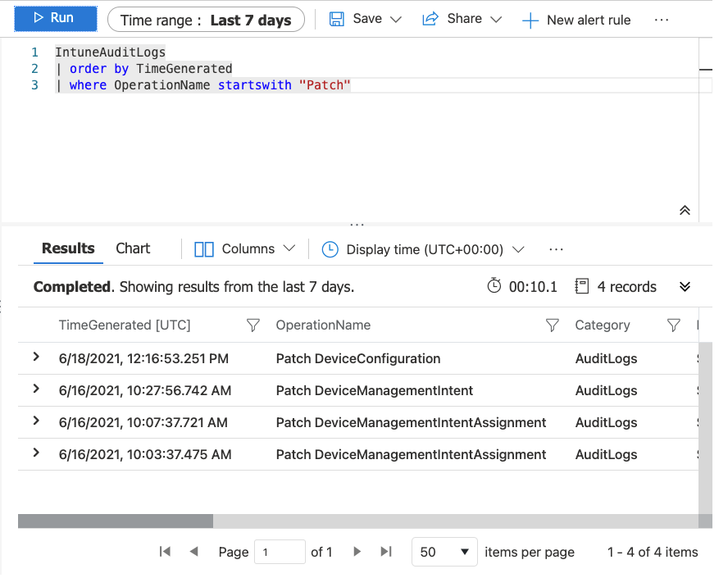Click the vertical results scrollbar
This screenshot has width=728, height=578.
pos(705,428)
